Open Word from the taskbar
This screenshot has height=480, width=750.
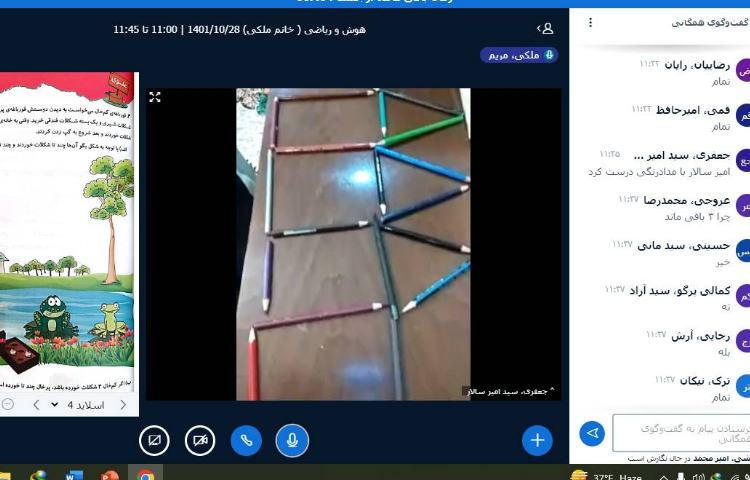74,474
